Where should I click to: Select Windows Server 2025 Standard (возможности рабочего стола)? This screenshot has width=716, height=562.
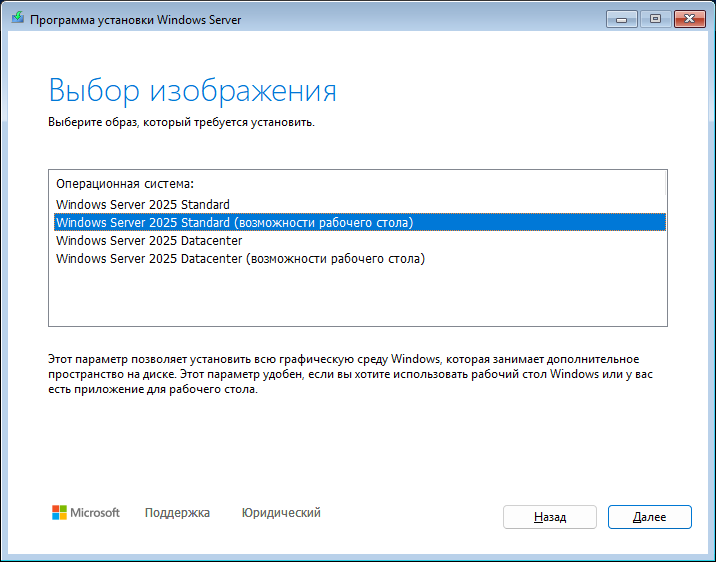[x=359, y=222]
